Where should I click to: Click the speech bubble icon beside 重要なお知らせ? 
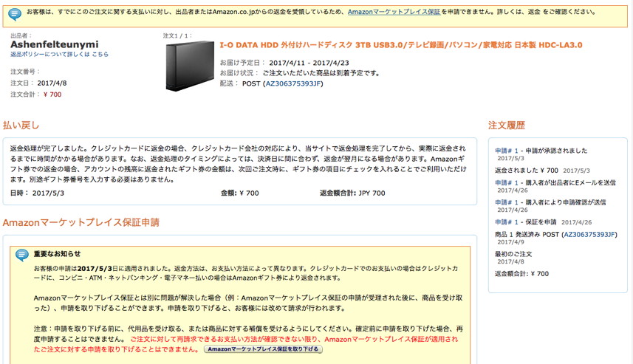click(x=22, y=255)
